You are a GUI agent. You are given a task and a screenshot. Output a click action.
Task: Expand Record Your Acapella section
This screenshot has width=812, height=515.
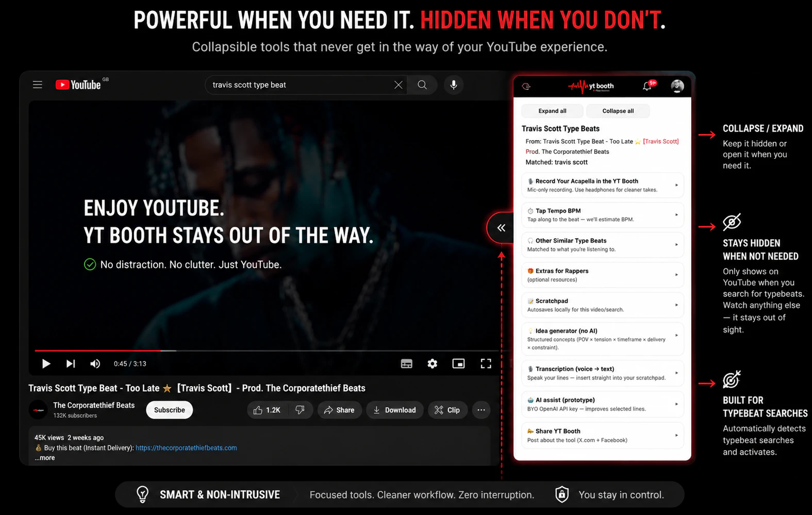(603, 185)
